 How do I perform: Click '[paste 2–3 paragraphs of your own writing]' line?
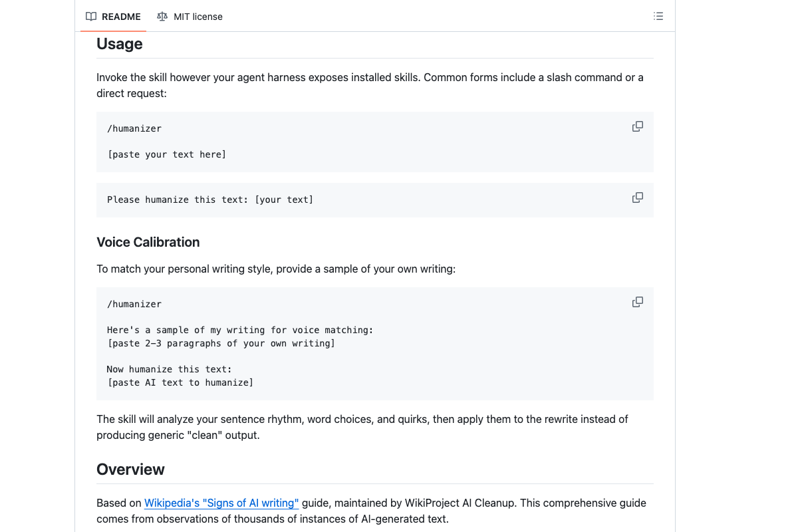[x=221, y=343]
